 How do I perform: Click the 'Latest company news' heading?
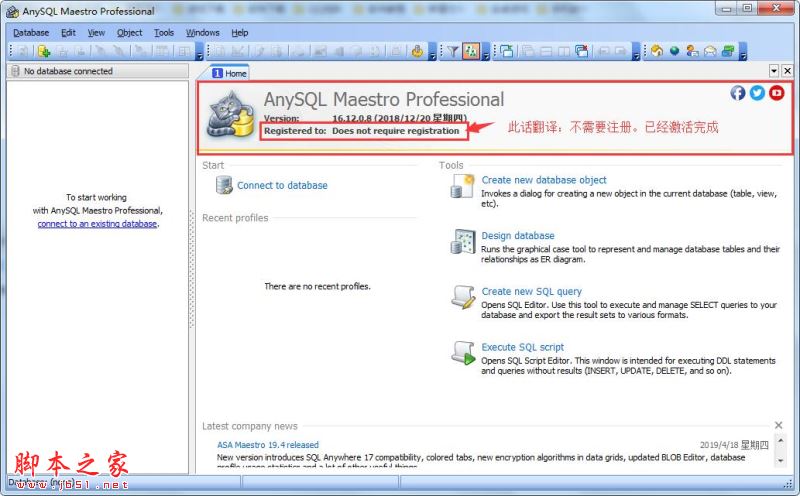[x=249, y=426]
